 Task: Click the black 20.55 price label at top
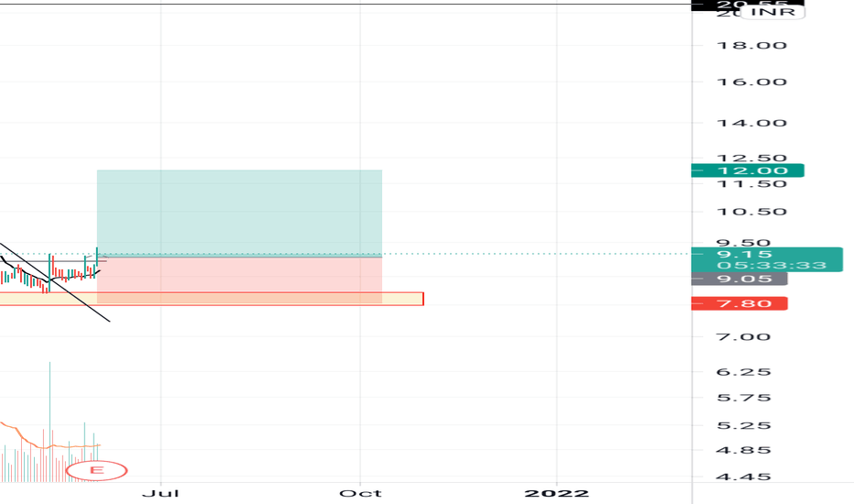coord(748,5)
